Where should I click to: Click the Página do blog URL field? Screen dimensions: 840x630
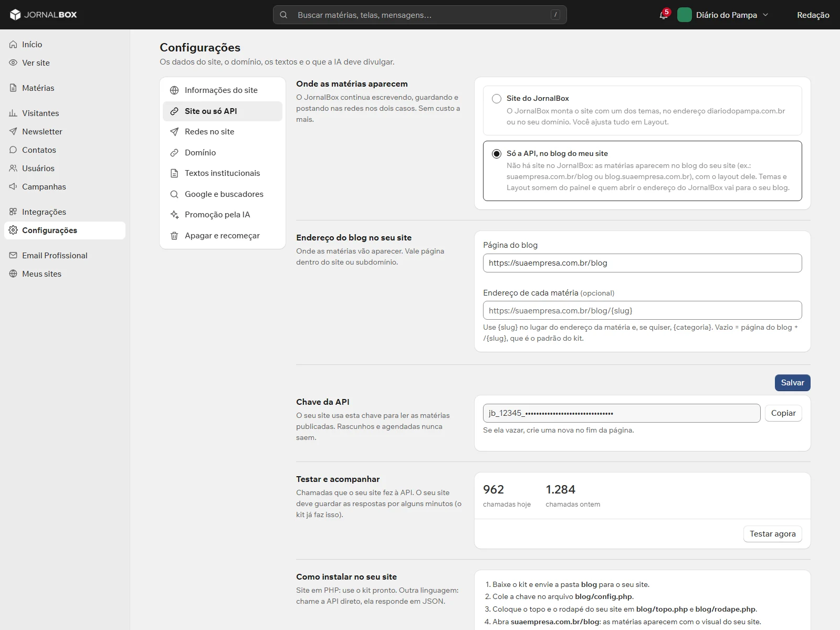coord(643,263)
